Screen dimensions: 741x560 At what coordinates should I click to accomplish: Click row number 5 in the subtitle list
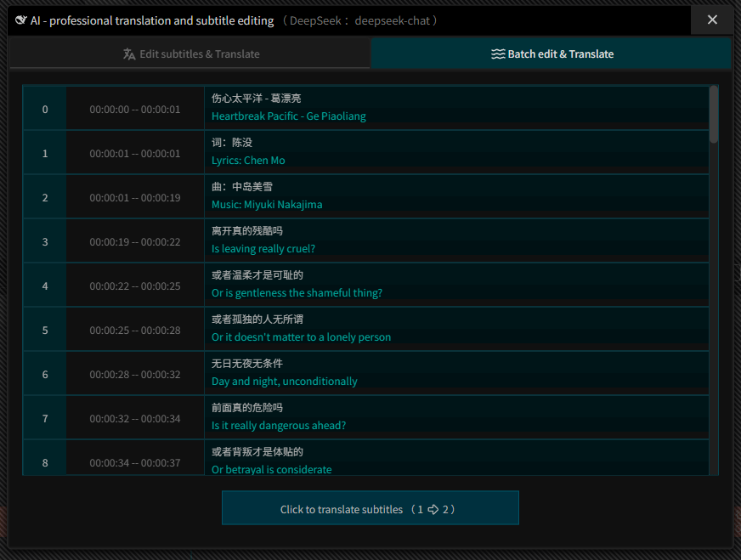coord(44,329)
